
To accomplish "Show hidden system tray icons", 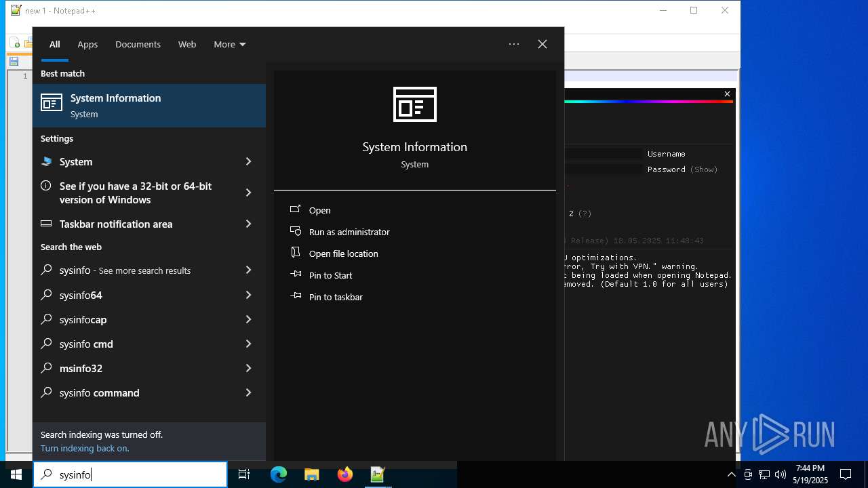I will click(x=731, y=474).
